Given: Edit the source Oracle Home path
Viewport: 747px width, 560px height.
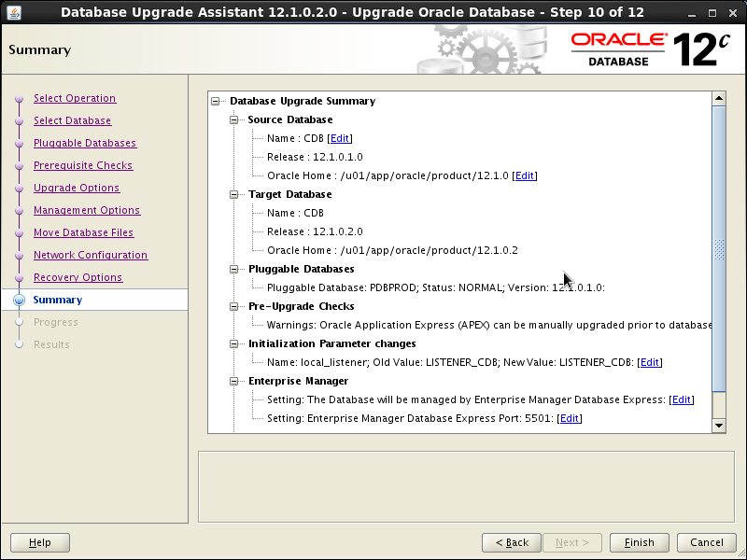Looking at the screenshot, I should coord(524,175).
